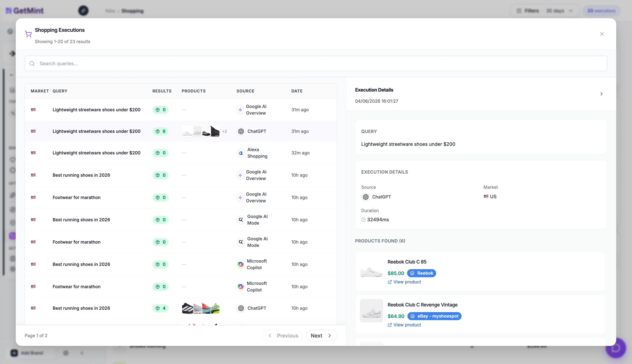The width and height of the screenshot is (632, 364).
Task: Click the 23 executions badge in background page
Action: pyautogui.click(x=601, y=11)
